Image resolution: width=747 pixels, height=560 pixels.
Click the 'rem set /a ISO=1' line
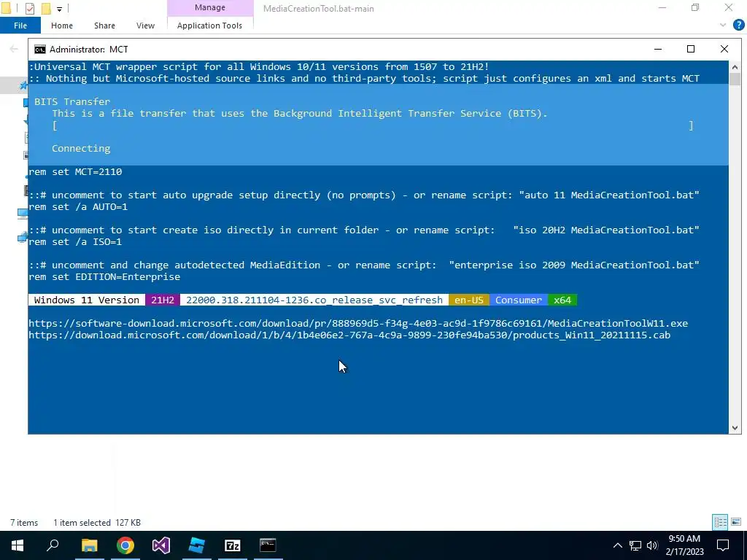[75, 242]
